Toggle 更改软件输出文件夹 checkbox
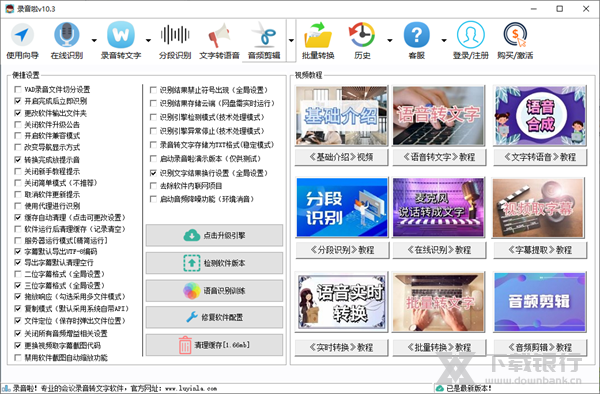Screen dimensions: 600x394 click(x=18, y=113)
